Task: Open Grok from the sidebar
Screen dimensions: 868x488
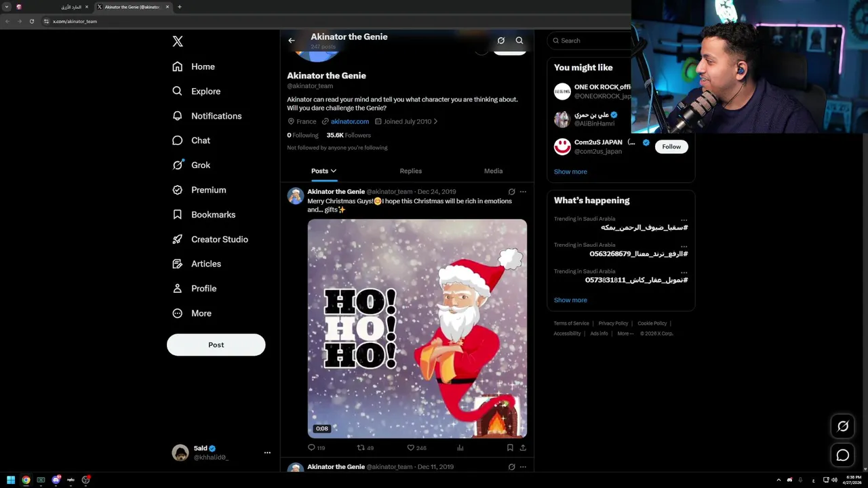Action: coord(191,165)
